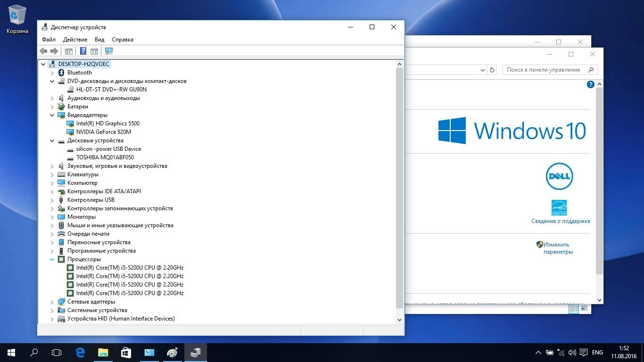
Task: Expand Аудиовходы и аудиовыходы
Action: coord(52,98)
